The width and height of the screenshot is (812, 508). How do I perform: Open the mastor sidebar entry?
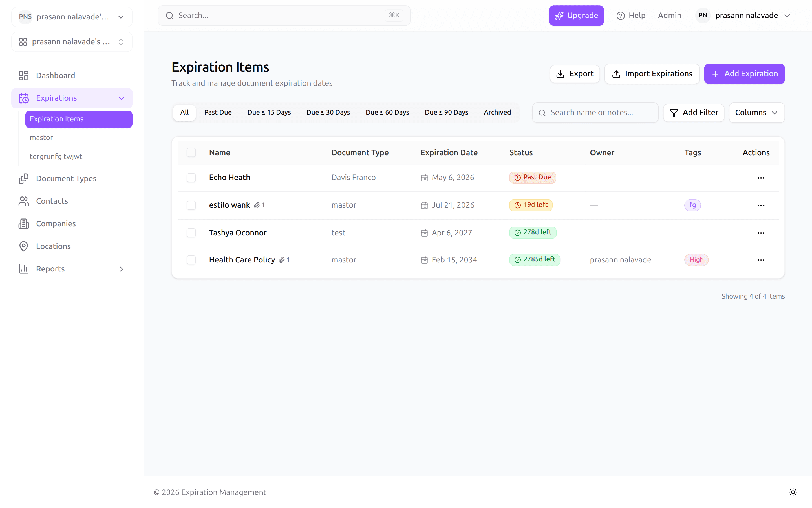pos(78,138)
